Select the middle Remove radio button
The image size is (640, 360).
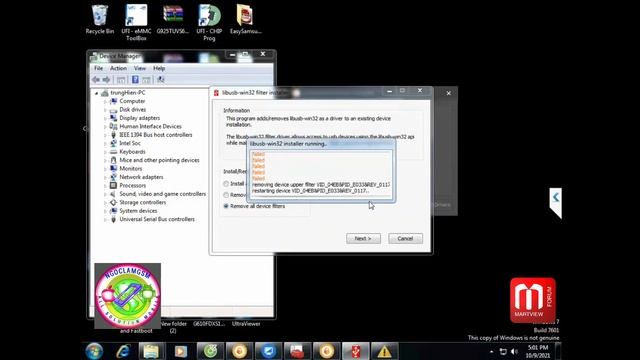[226, 195]
